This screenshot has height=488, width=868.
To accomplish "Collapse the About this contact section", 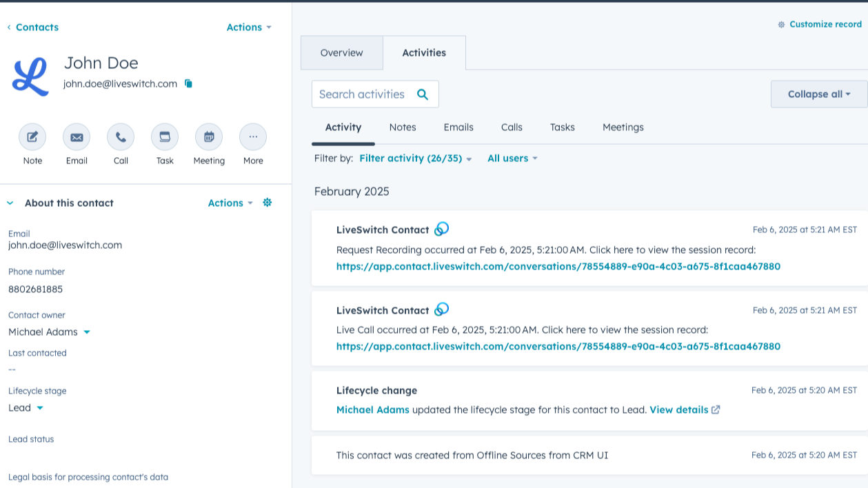I will tap(10, 203).
